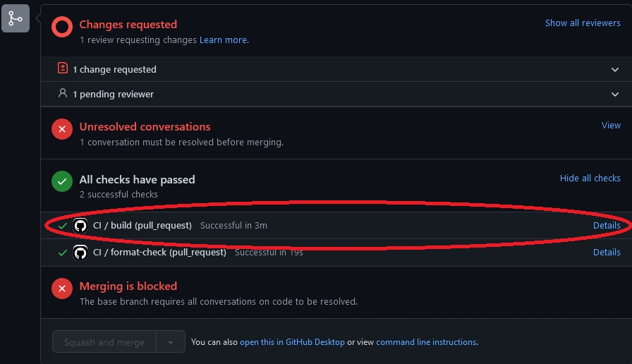Click Hide all checks
This screenshot has width=632, height=364.
pyautogui.click(x=590, y=178)
